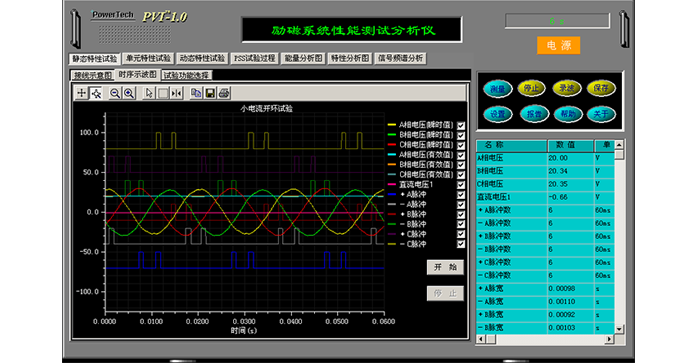Viewport: 700px width, 363px height.
Task: Select value 20.34 in B相电压 row
Action: [571, 171]
